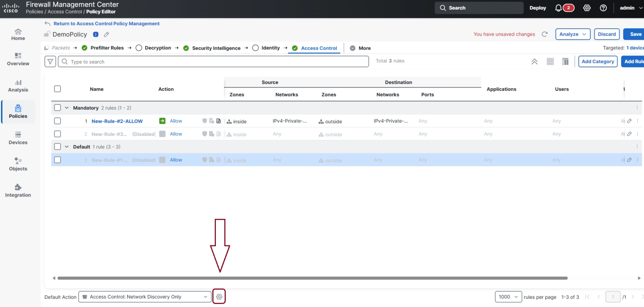Open the More policy menu
Screen dimensions: 644x307
pyautogui.click(x=360, y=48)
